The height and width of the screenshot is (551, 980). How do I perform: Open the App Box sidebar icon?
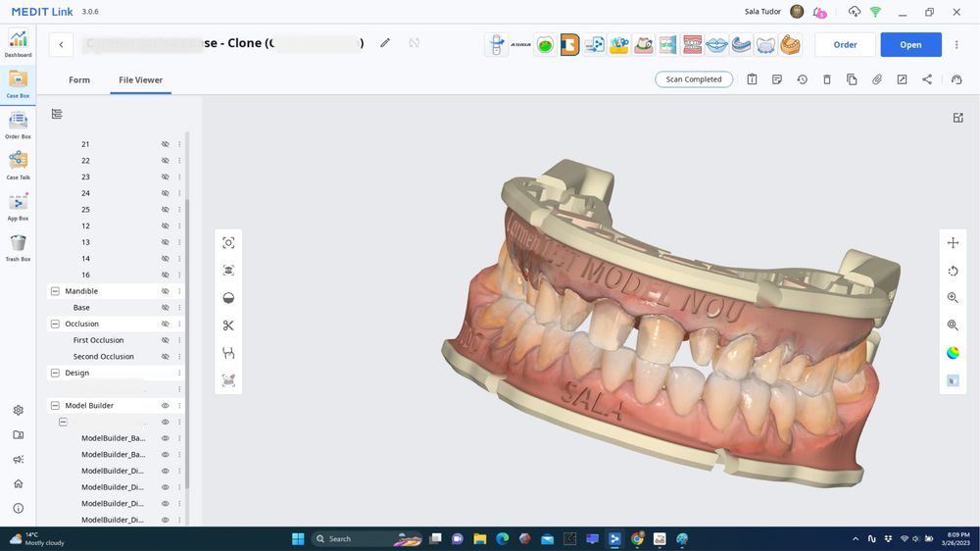(x=18, y=207)
